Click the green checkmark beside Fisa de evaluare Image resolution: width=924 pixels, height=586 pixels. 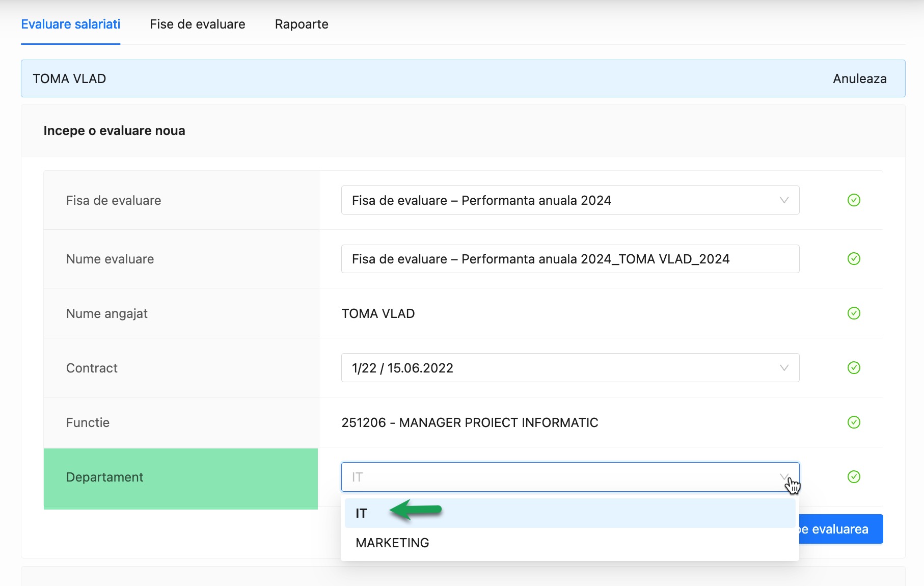coord(854,200)
